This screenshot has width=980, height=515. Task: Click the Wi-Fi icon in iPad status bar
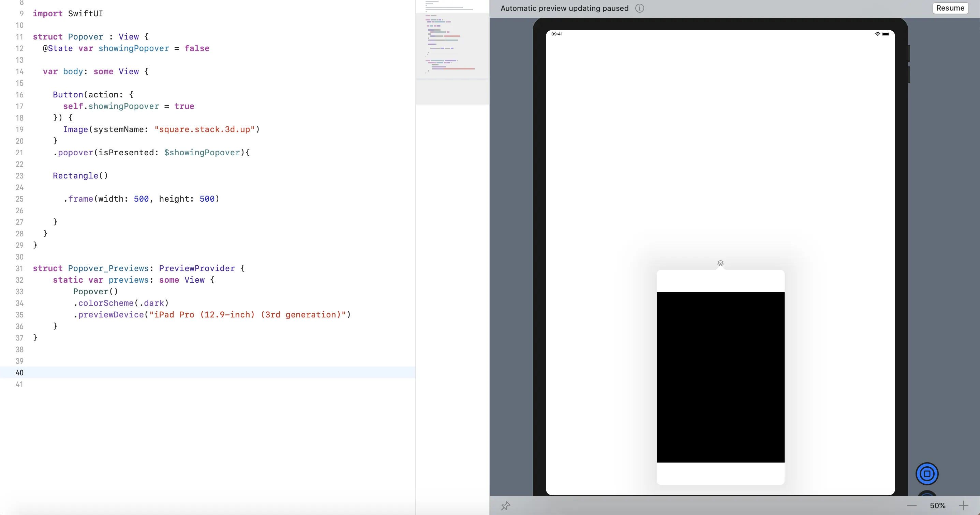[877, 34]
